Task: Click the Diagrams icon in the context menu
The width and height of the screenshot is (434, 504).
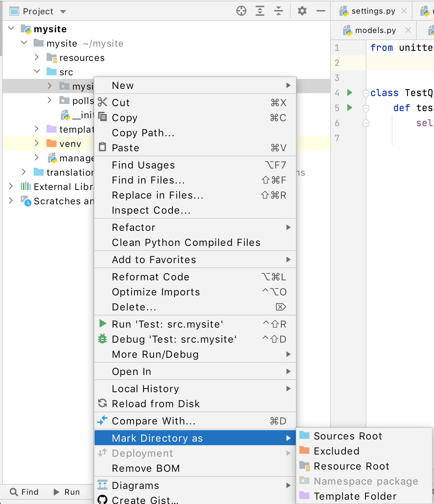Action: coord(102,485)
